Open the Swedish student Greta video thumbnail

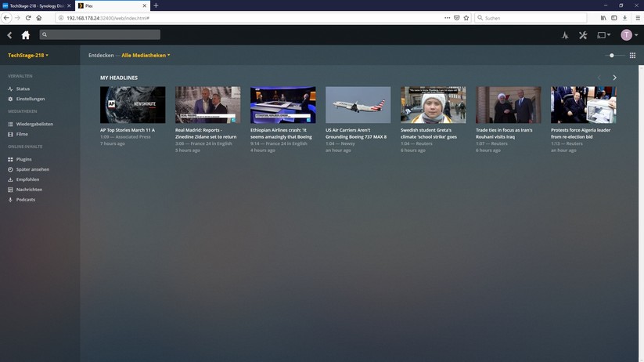pos(433,105)
